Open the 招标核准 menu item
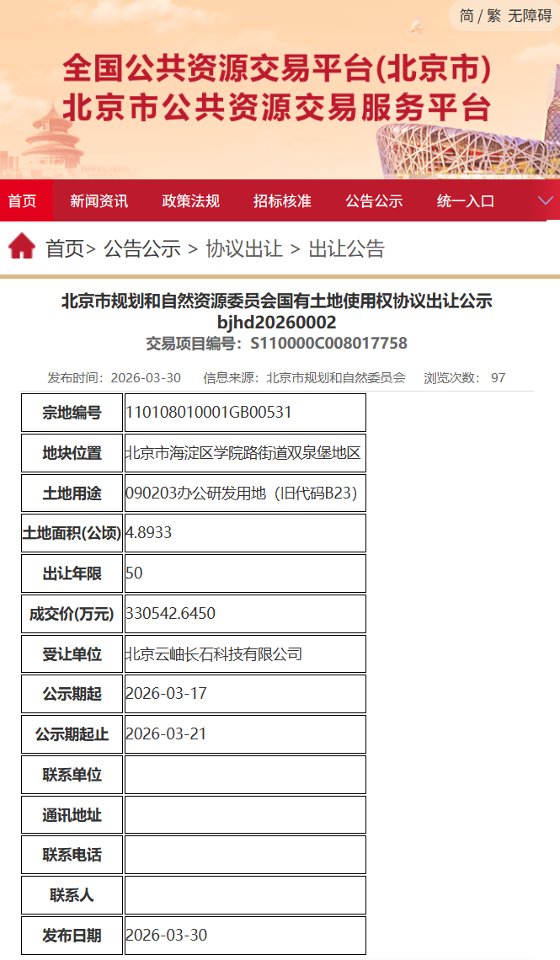 click(x=282, y=200)
